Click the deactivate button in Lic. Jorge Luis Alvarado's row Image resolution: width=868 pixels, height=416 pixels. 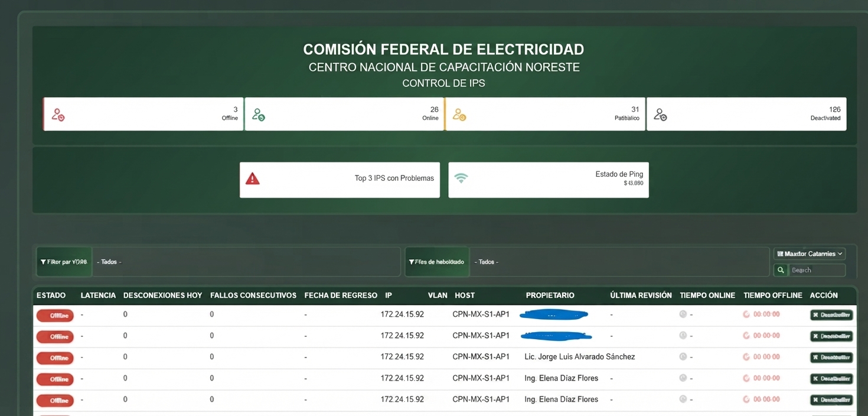point(831,357)
